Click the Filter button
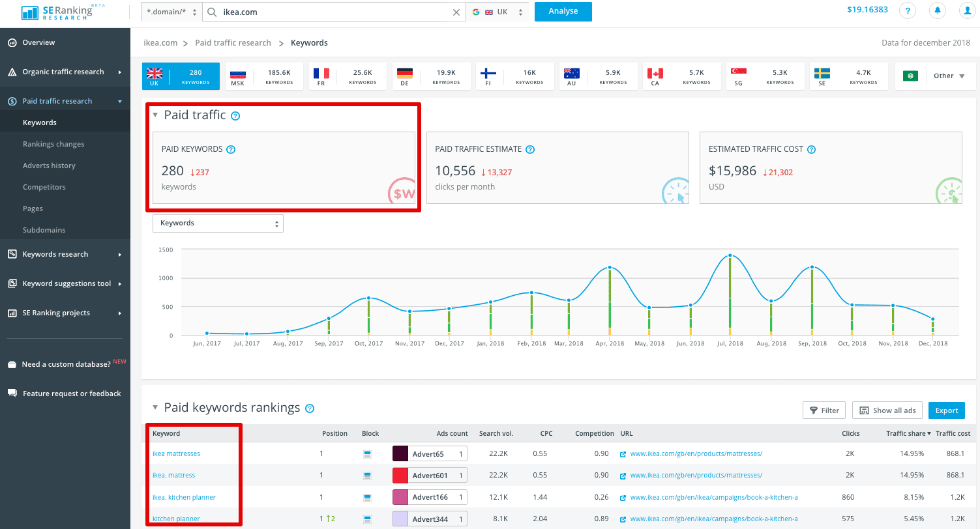980x529 pixels. point(824,410)
